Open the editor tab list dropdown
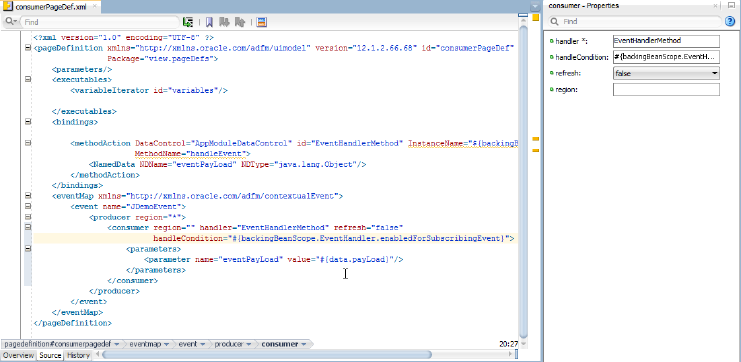The height and width of the screenshot is (362, 741). (535, 7)
